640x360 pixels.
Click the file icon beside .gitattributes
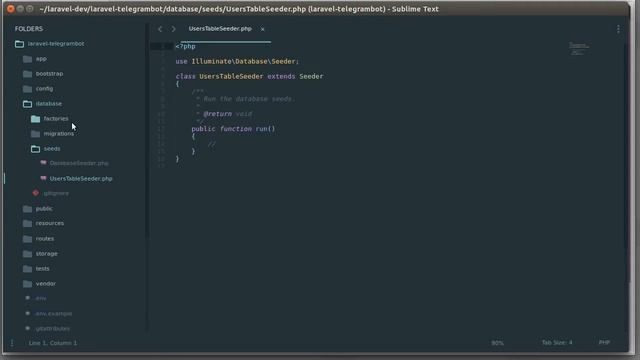tap(27, 328)
